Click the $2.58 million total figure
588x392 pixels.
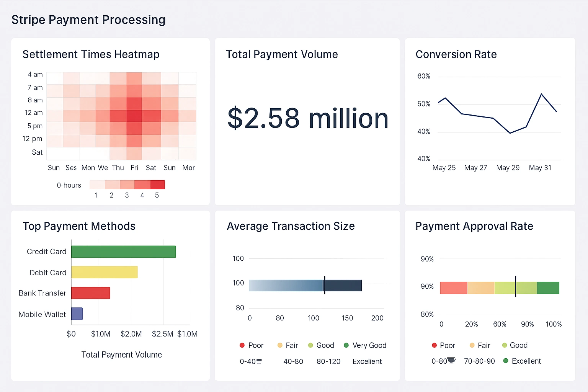click(x=307, y=118)
